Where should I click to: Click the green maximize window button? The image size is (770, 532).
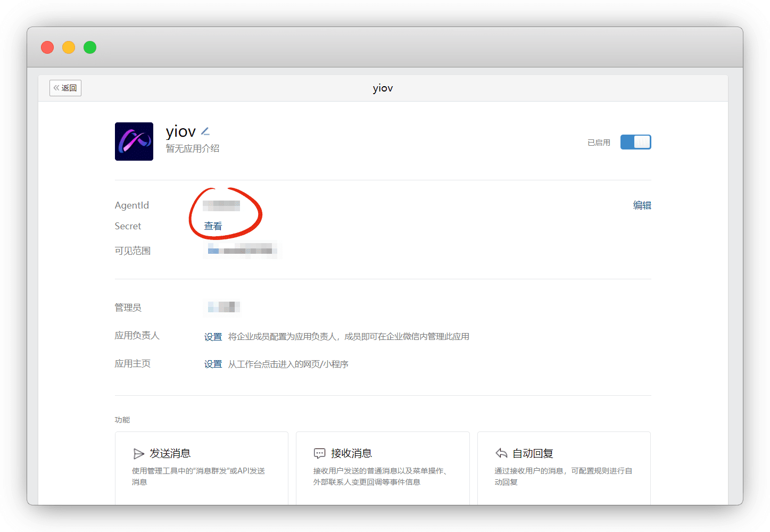[x=90, y=47]
